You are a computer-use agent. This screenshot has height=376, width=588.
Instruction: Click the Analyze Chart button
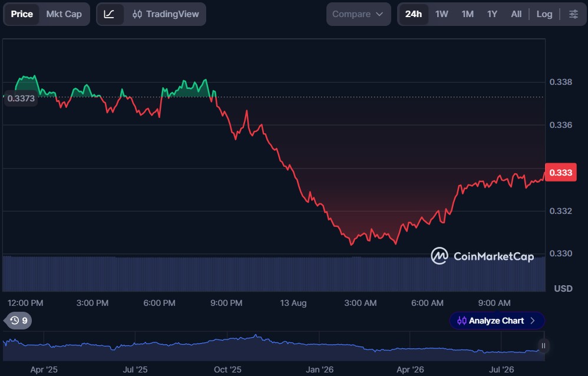(497, 321)
